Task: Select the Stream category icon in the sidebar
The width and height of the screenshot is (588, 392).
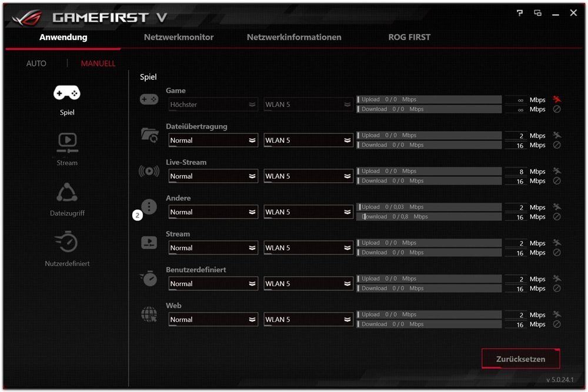Action: coord(67,143)
